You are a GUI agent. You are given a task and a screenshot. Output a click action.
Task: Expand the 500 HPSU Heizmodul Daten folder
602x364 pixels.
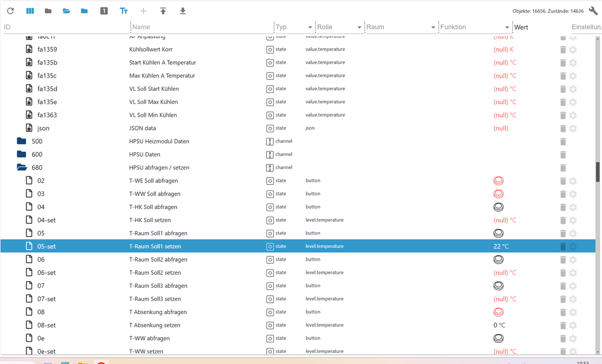[22, 141]
